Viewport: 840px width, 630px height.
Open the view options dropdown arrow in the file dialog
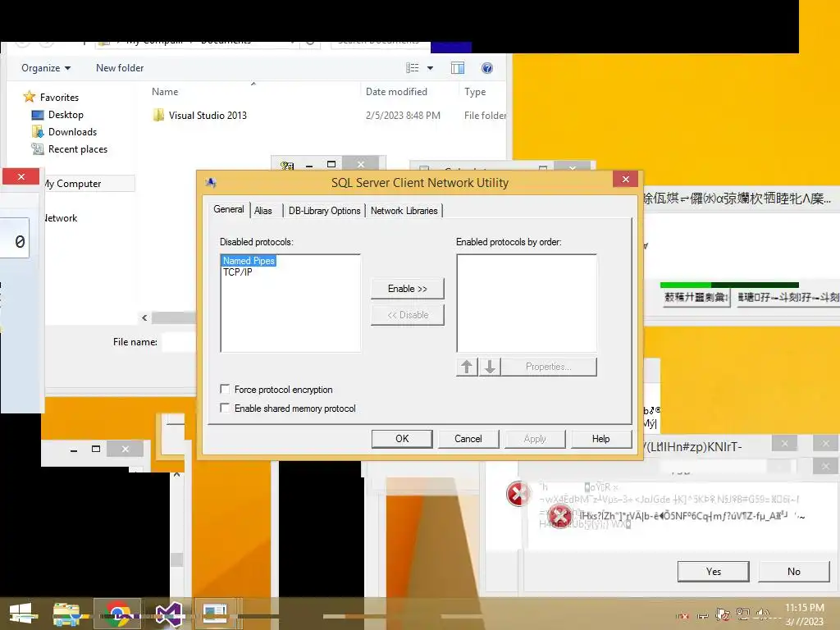coord(430,68)
